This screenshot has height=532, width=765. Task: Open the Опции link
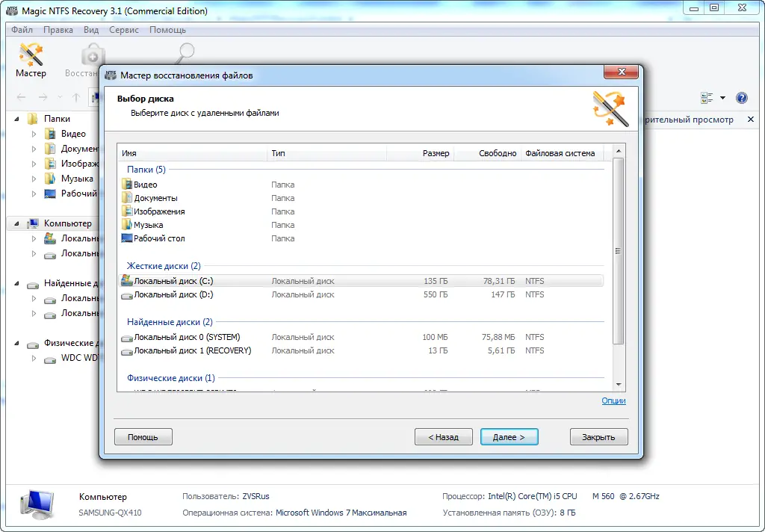[x=613, y=400]
